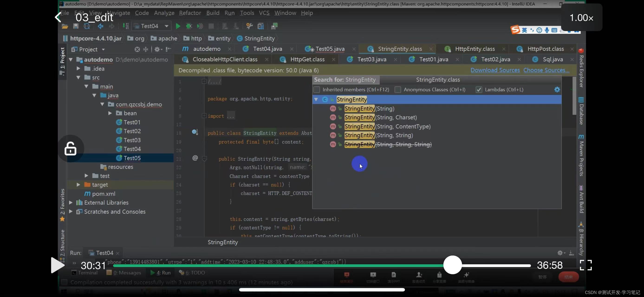644x297 pixels.
Task: Navigate back with the blue arrow icon
Action: coord(101,26)
